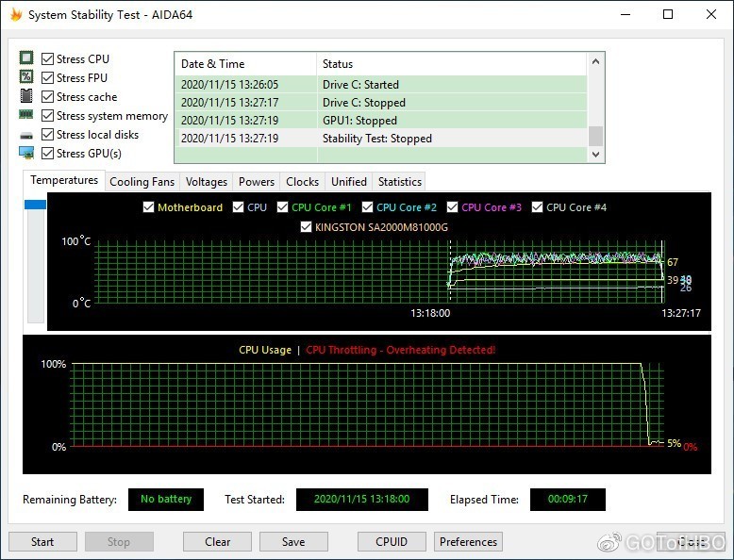734x560 pixels.
Task: Hide the Motherboard temperature graph line
Action: click(148, 207)
